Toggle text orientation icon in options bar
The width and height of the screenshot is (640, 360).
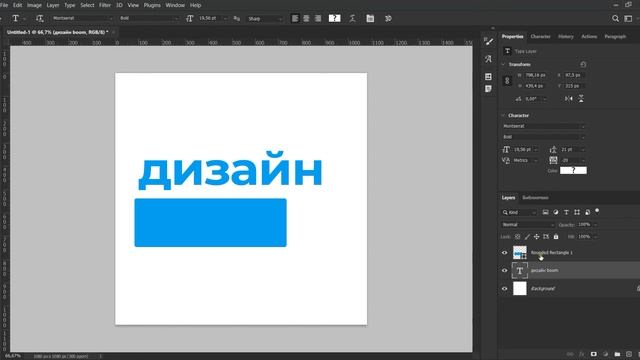coord(39,18)
